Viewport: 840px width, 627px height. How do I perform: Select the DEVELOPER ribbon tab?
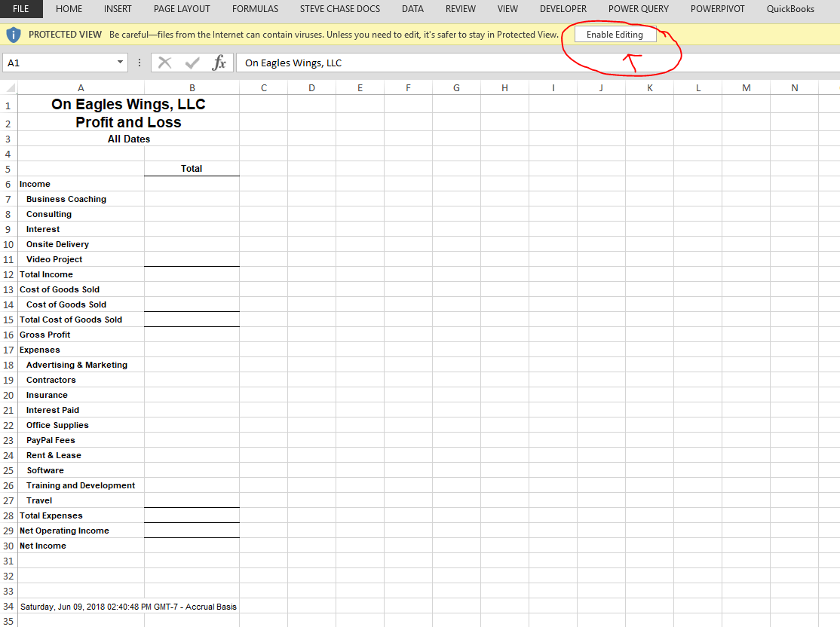[563, 9]
